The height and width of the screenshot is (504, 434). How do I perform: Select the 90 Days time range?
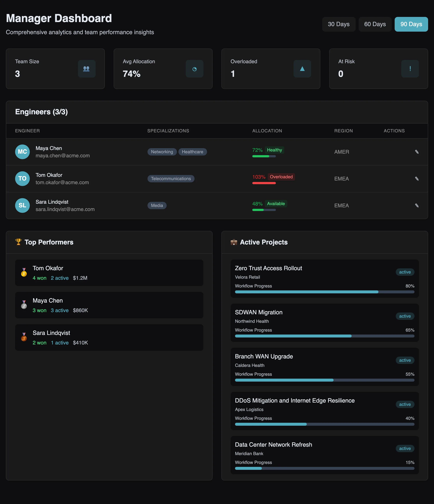pos(411,24)
